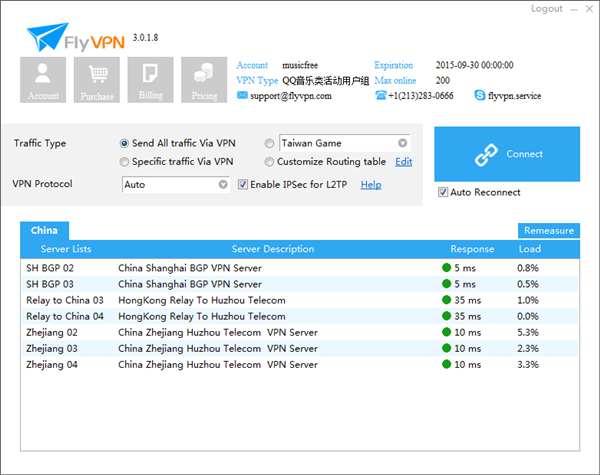Click support@flyvpn.com email address
Viewport: 600px width, 475px height.
click(291, 96)
